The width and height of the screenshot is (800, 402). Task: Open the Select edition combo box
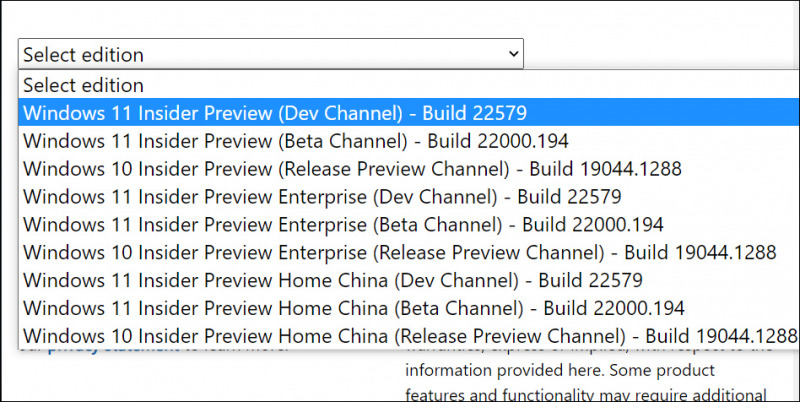[x=270, y=54]
